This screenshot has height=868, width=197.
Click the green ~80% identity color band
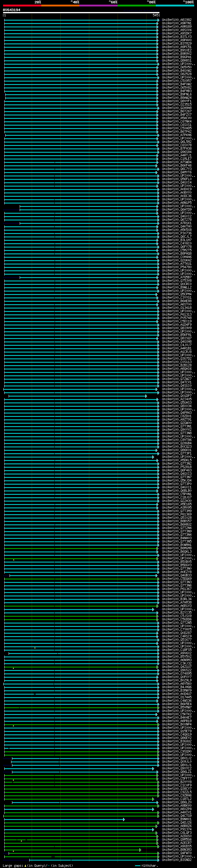pos(137,6)
